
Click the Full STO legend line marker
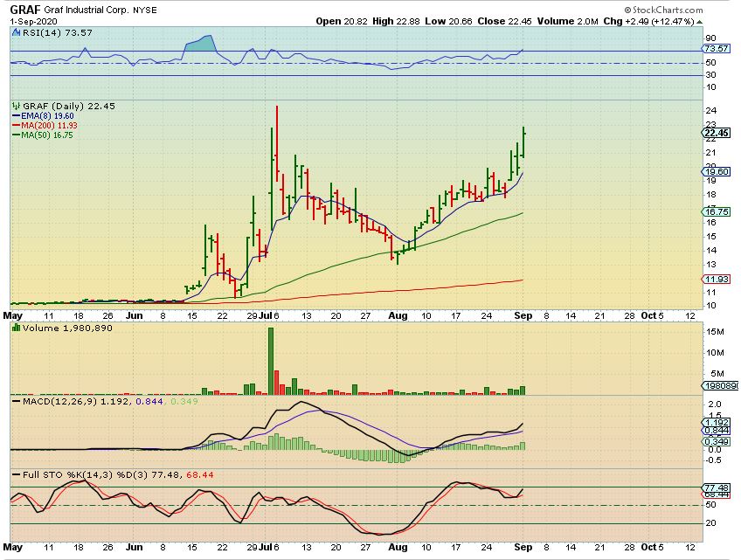click(x=15, y=474)
